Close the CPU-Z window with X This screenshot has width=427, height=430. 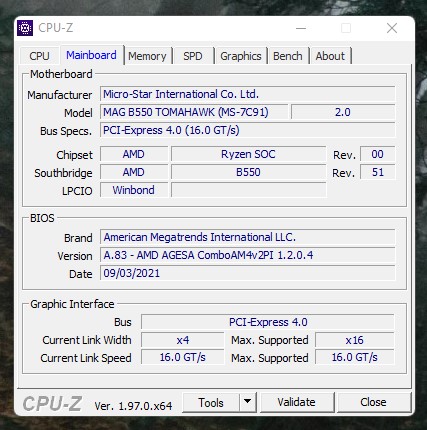coord(392,28)
